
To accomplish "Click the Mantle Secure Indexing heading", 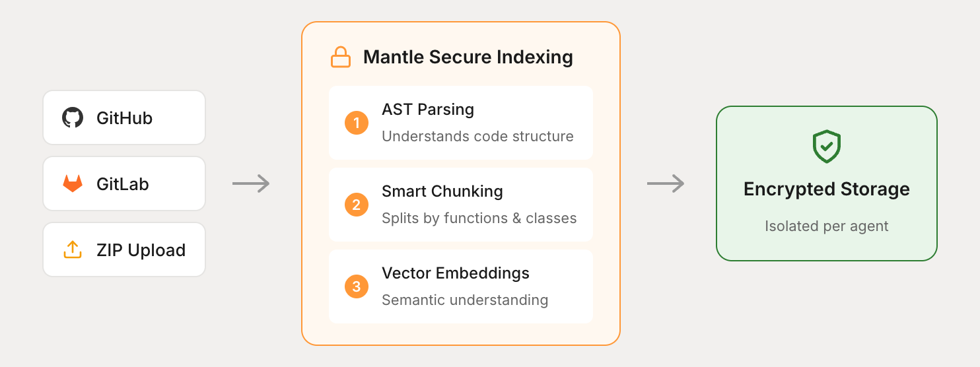I will click(x=468, y=57).
